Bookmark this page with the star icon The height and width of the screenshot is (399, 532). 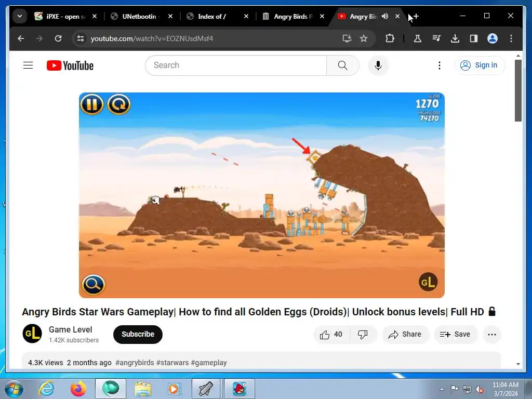[x=364, y=38]
